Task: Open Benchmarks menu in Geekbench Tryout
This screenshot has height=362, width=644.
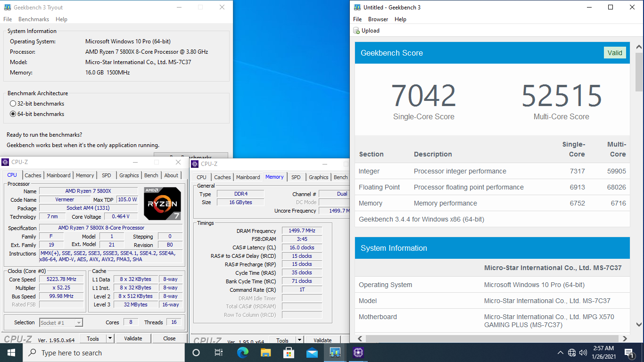Action: [x=33, y=19]
